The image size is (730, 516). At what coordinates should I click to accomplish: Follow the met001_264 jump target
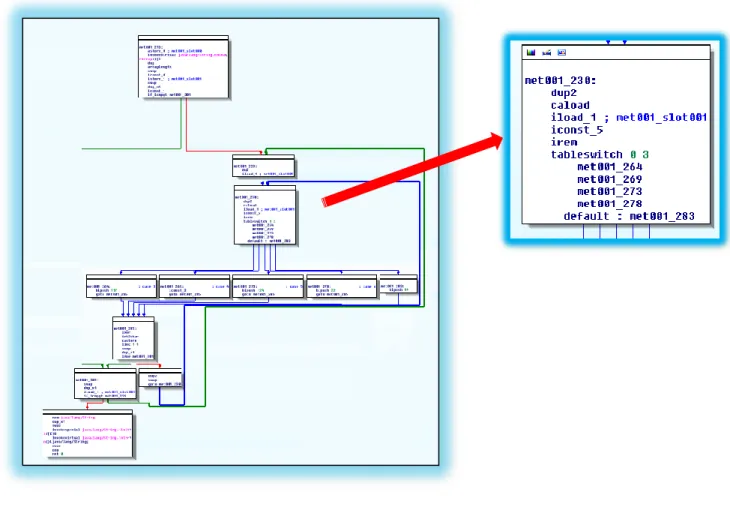click(x=609, y=167)
